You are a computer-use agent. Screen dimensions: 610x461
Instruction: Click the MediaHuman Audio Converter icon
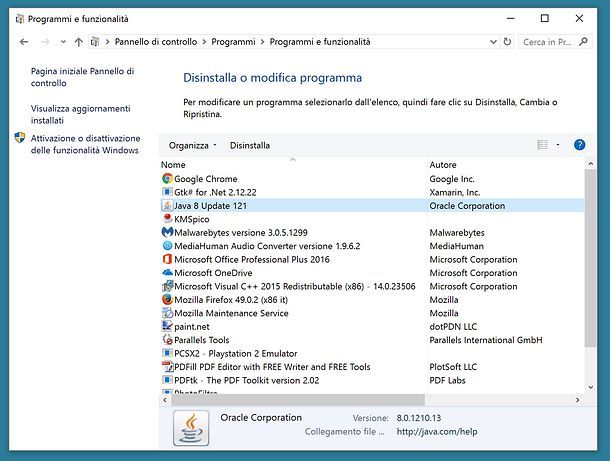tap(167, 245)
